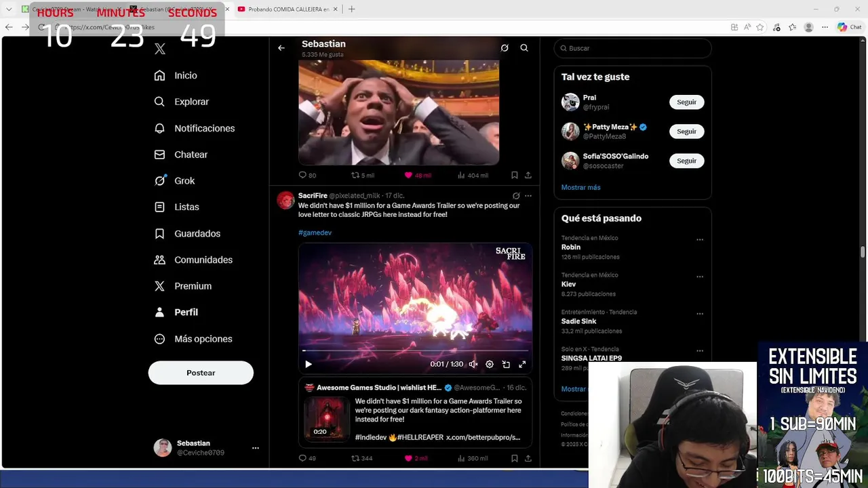Open options for the Kiev trend
The image size is (868, 488).
[700, 277]
